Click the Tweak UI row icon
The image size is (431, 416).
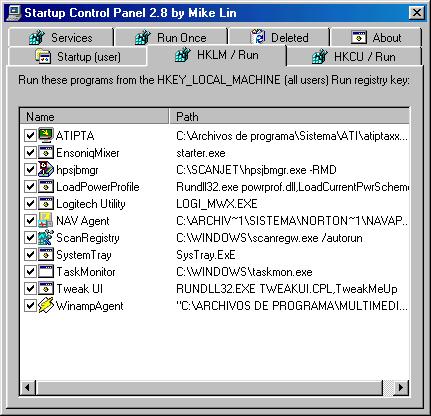coord(46,288)
